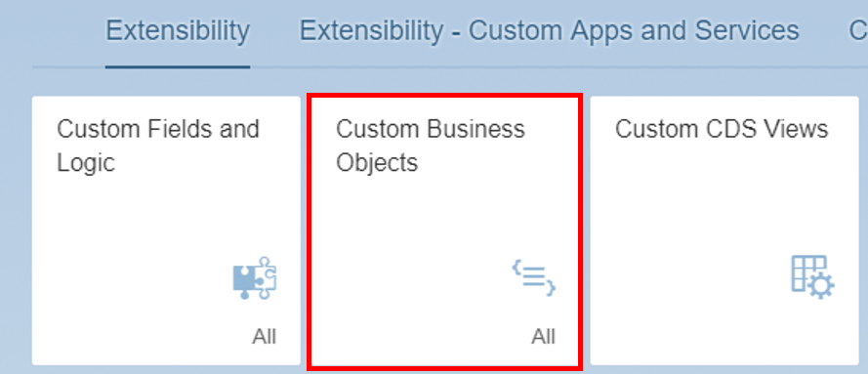Click the underline beneath the Extensibility tab
Image resolution: width=868 pixels, height=374 pixels.
pos(178,67)
